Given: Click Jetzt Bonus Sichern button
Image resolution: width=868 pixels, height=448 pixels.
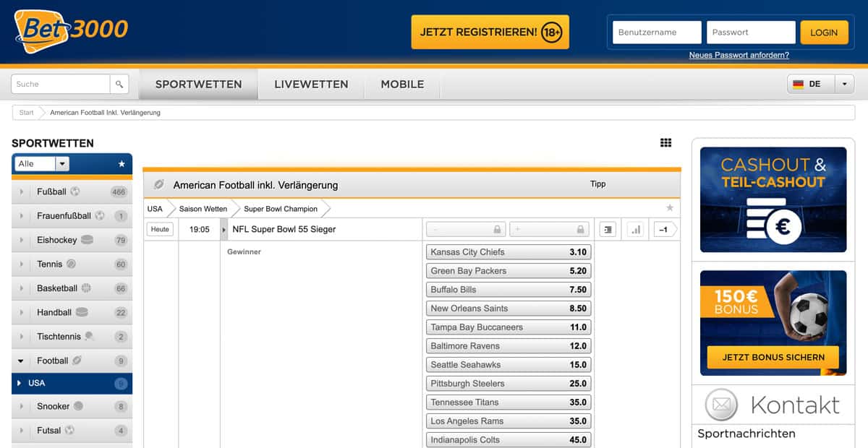Looking at the screenshot, I should (x=773, y=357).
